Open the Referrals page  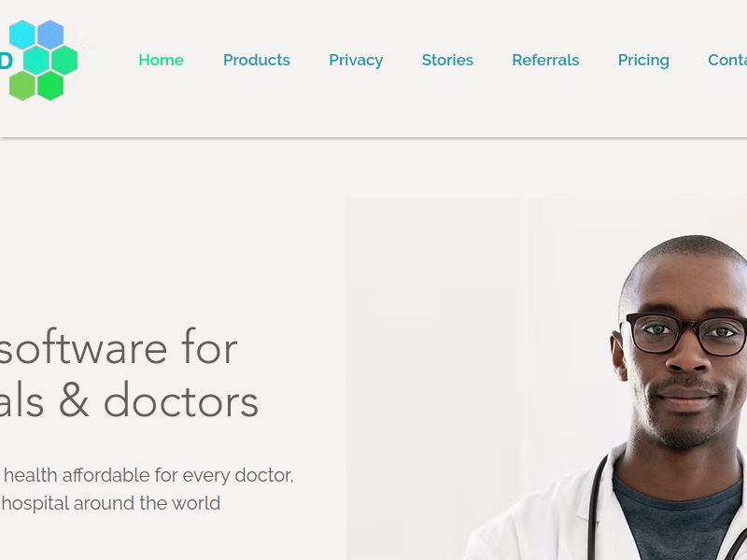(x=545, y=60)
